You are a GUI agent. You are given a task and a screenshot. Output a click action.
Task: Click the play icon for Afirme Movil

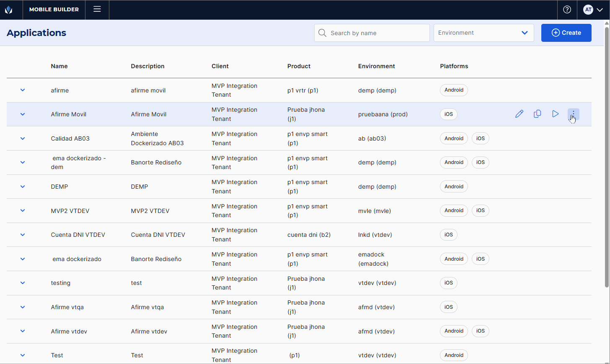point(555,114)
